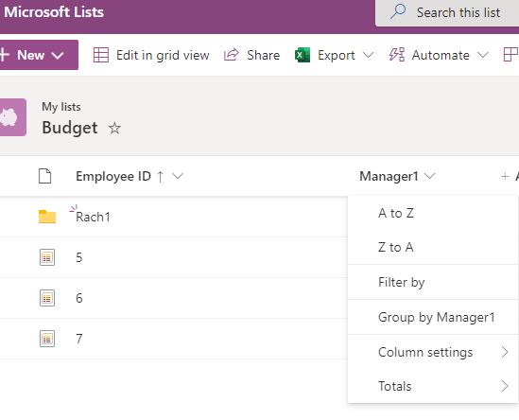Click the Employee ID ascending sort arrow

pyautogui.click(x=160, y=177)
